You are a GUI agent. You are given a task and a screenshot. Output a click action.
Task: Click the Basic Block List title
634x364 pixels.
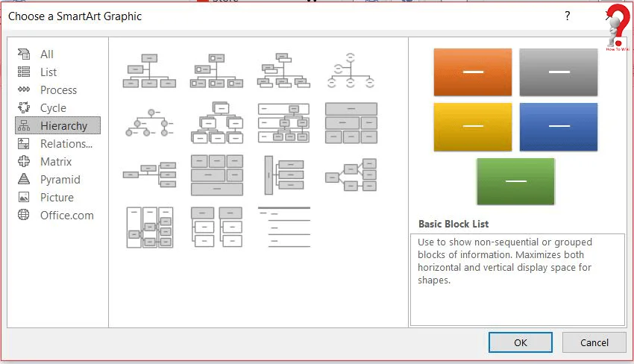(x=453, y=224)
